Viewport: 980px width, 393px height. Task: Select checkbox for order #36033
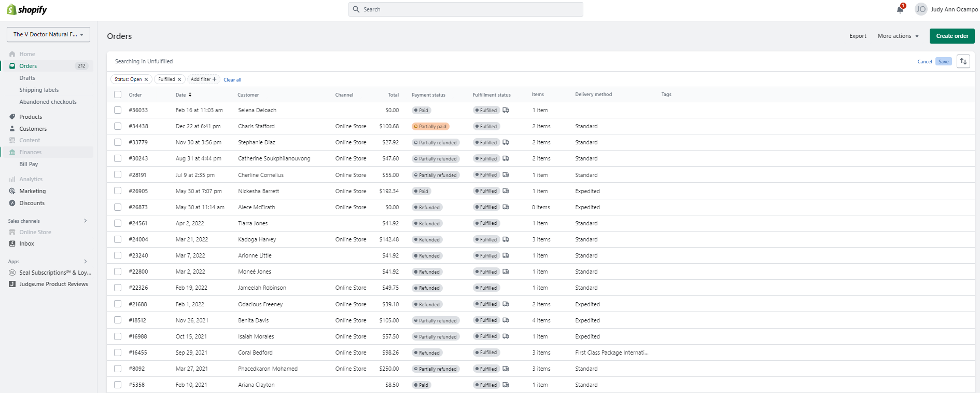coord(118,110)
